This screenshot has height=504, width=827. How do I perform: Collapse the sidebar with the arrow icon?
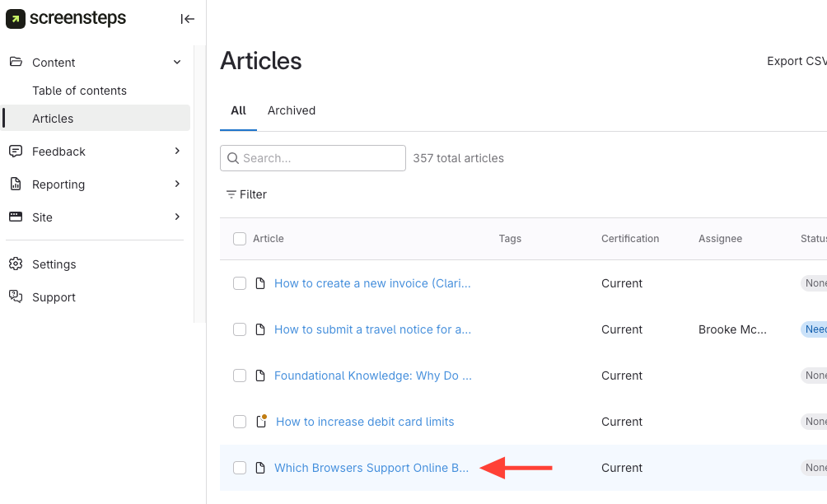[187, 19]
